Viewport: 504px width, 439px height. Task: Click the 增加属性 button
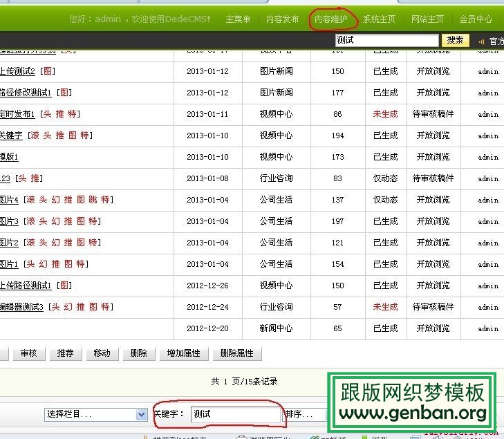[x=184, y=353]
